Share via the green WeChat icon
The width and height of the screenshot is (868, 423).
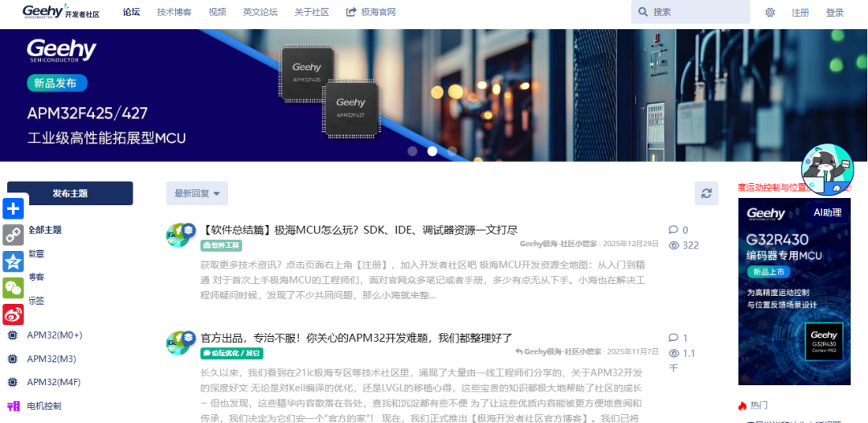pos(14,288)
